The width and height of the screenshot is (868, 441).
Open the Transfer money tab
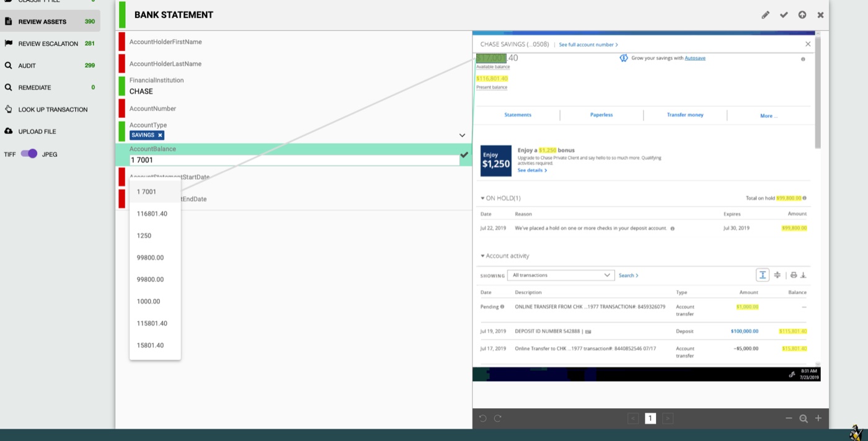685,115
